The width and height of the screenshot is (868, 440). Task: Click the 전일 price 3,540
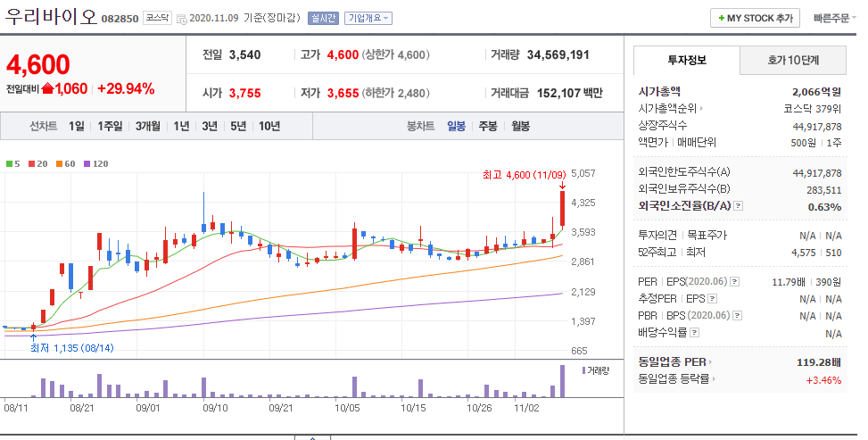[244, 54]
